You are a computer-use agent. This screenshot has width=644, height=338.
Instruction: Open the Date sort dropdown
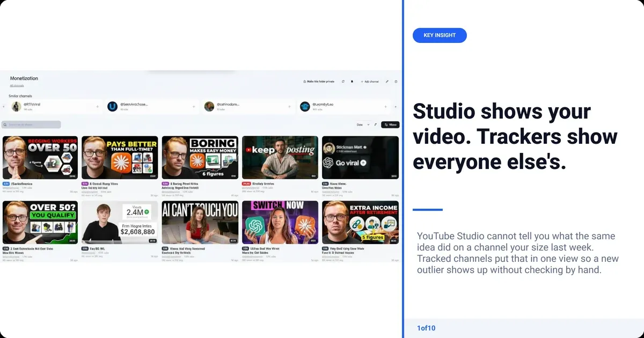pyautogui.click(x=363, y=124)
